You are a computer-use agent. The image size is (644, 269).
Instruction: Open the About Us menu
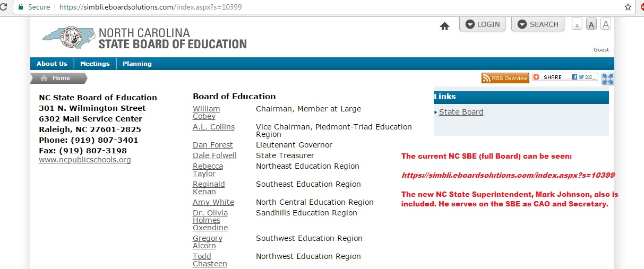[x=52, y=64]
